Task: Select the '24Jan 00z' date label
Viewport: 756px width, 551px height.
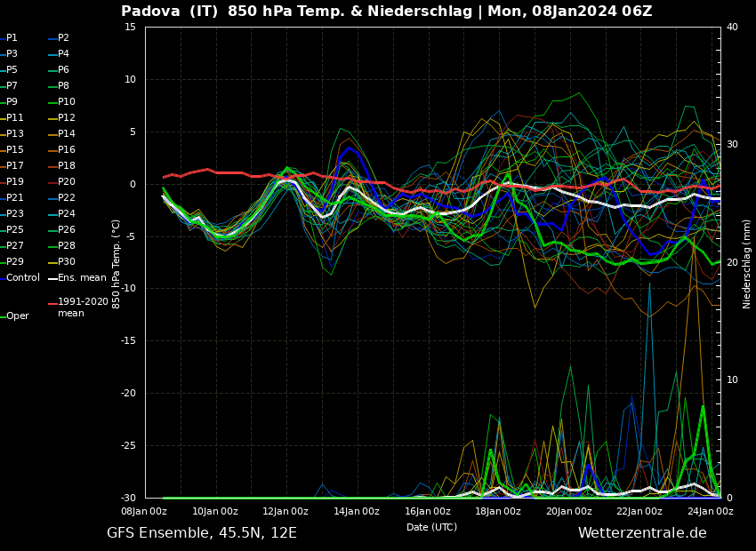Action: click(x=711, y=511)
